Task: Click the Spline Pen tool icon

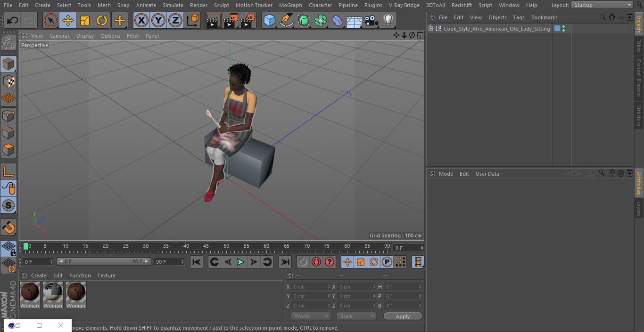Action: point(286,20)
